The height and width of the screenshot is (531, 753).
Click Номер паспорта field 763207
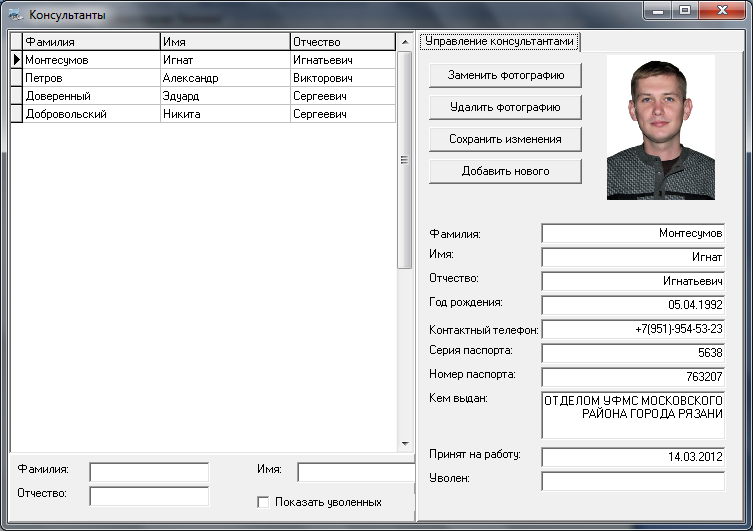tap(633, 377)
